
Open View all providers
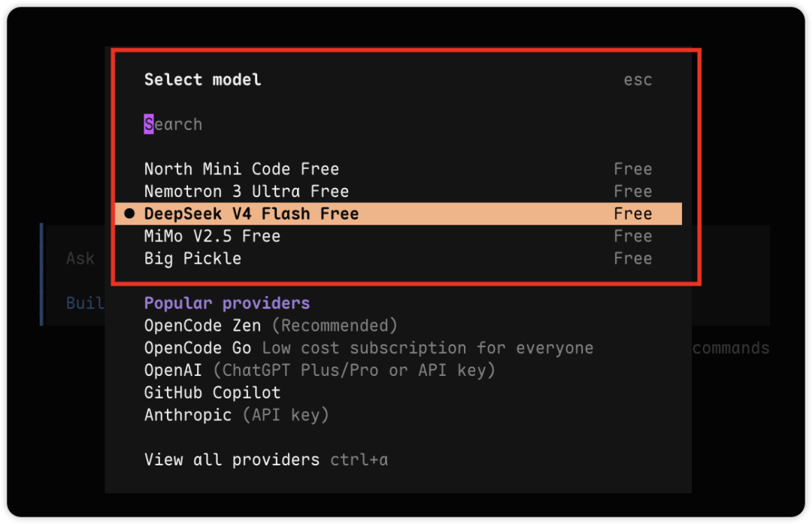(232, 460)
